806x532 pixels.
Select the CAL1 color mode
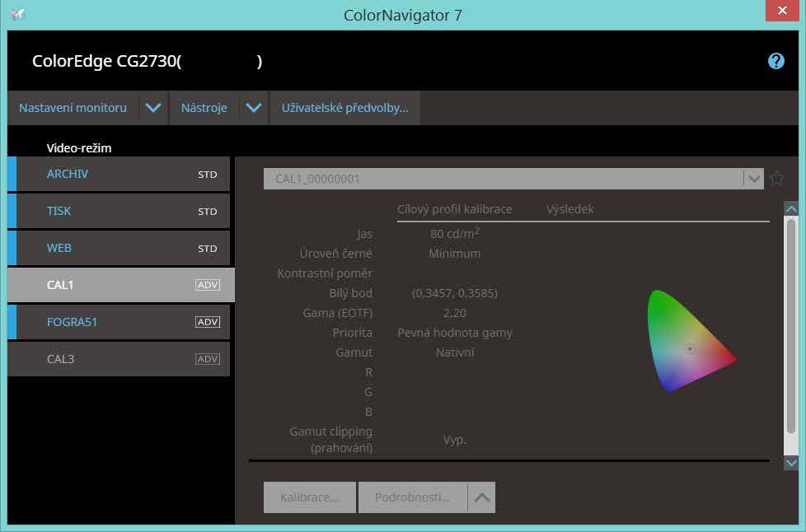point(121,285)
